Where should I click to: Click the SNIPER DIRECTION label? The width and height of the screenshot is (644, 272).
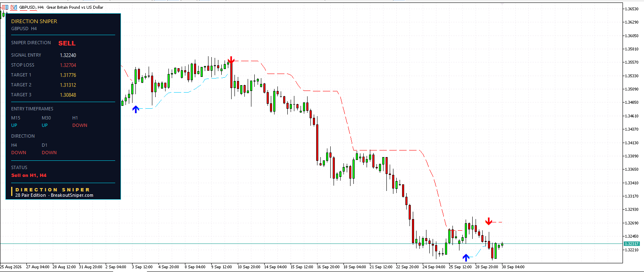tap(31, 43)
